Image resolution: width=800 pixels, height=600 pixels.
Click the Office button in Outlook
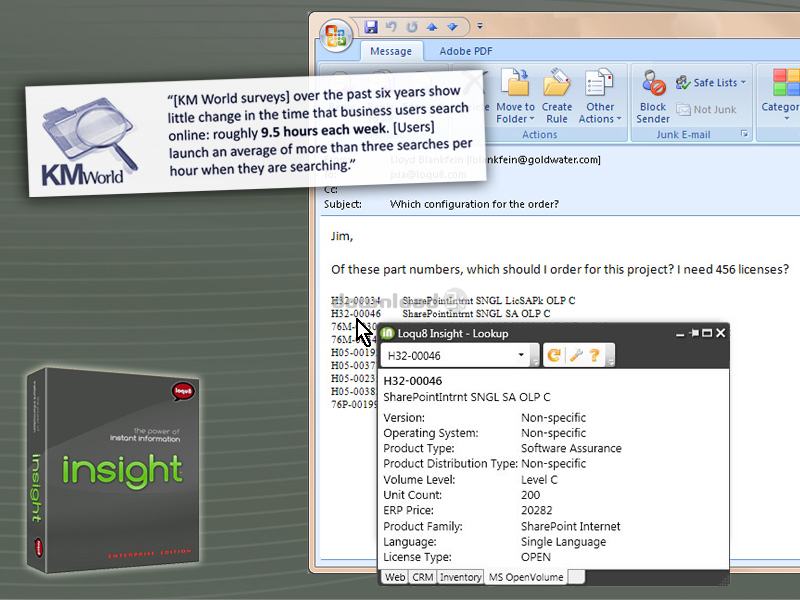(x=336, y=36)
